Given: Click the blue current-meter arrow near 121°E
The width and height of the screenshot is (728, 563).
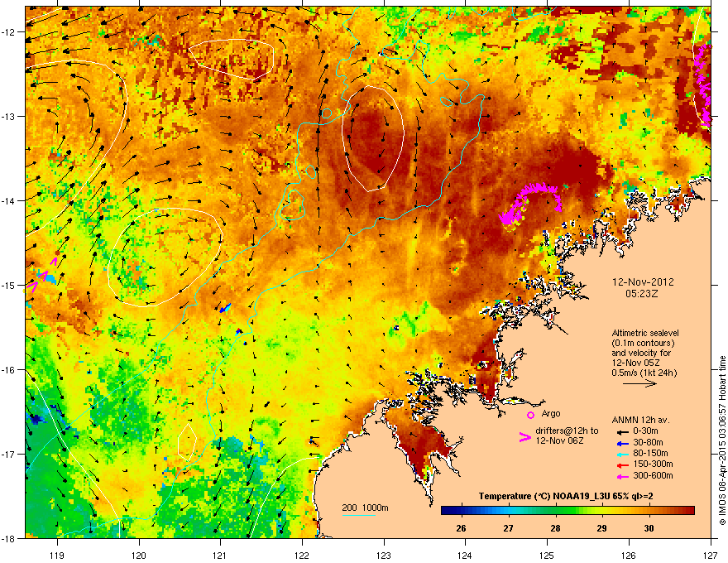Looking at the screenshot, I should coord(225,307).
